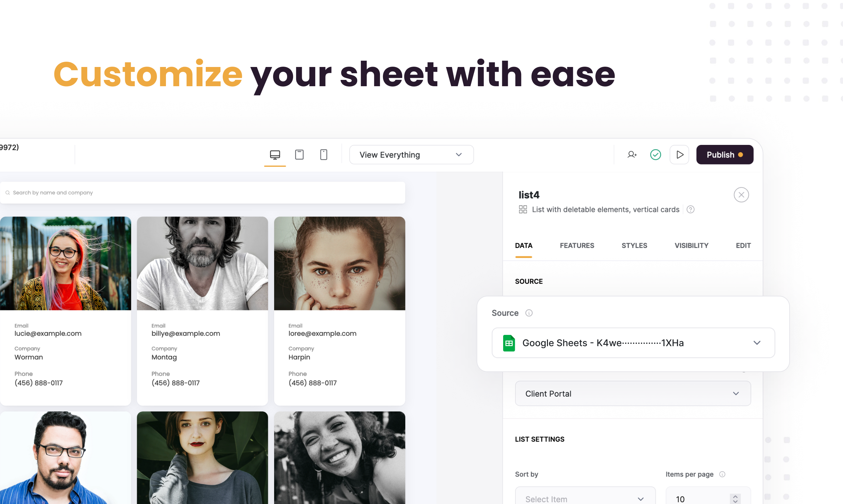Switch to the STYLES tab
Image resolution: width=843 pixels, height=504 pixels.
coord(634,246)
